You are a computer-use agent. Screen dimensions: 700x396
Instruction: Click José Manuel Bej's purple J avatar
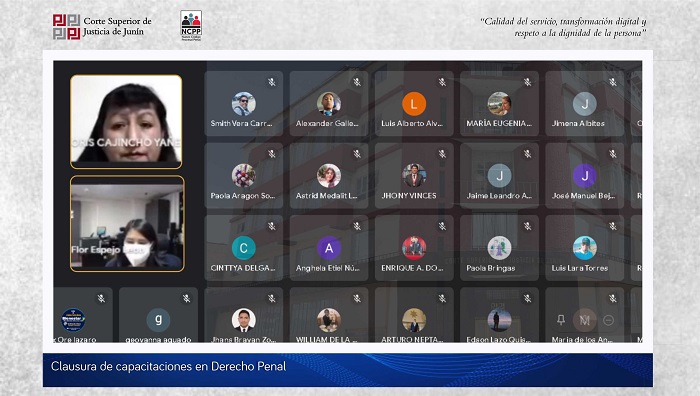[x=584, y=176]
